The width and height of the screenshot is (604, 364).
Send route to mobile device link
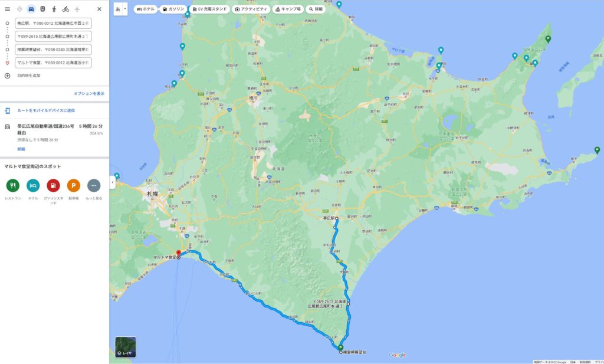point(45,110)
